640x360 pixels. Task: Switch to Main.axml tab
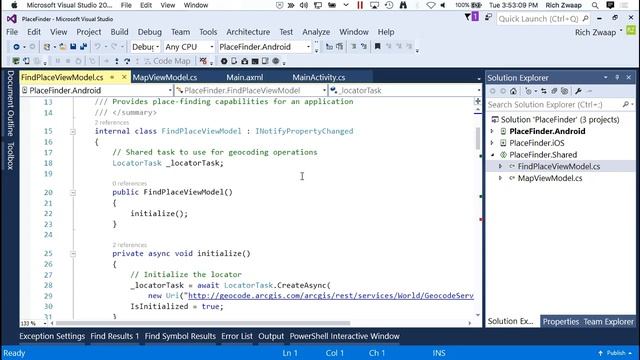pos(244,77)
